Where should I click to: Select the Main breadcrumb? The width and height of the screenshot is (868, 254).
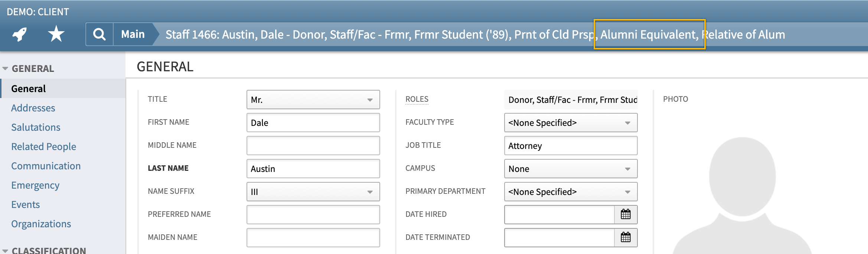tap(133, 34)
